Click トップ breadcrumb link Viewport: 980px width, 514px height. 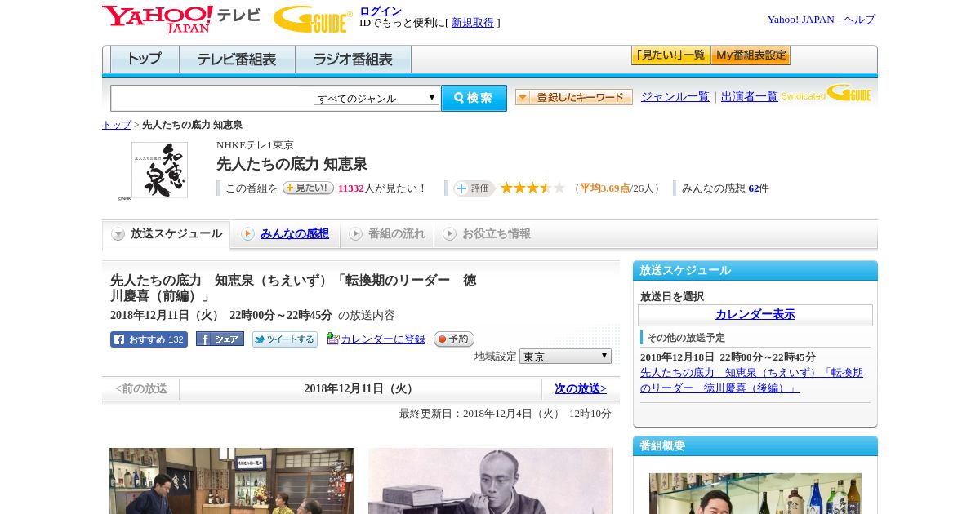click(117, 125)
